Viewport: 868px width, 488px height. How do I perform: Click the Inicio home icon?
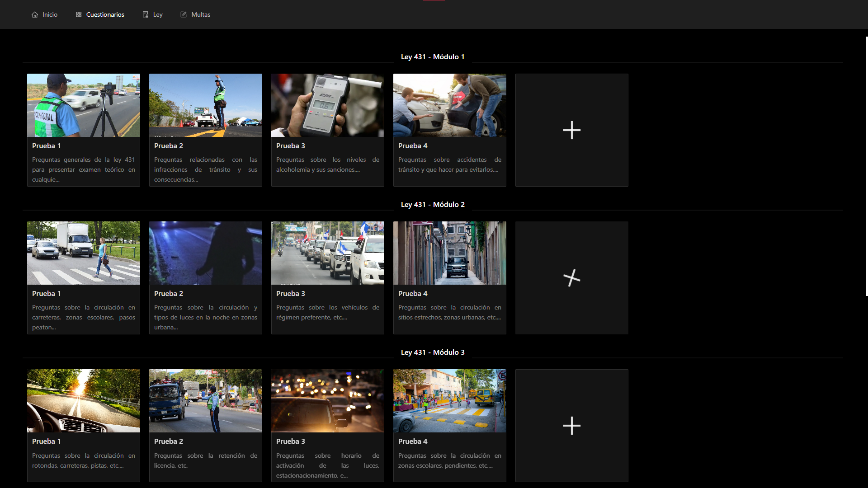(35, 14)
